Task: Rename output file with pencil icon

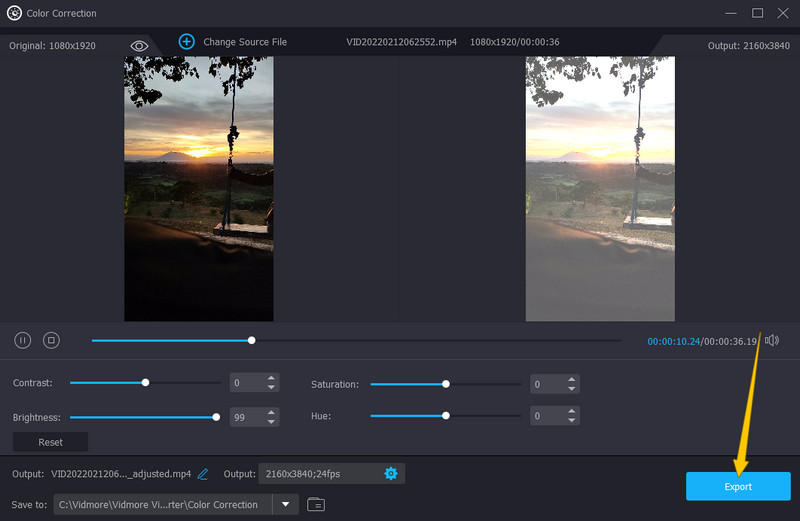Action: point(203,473)
